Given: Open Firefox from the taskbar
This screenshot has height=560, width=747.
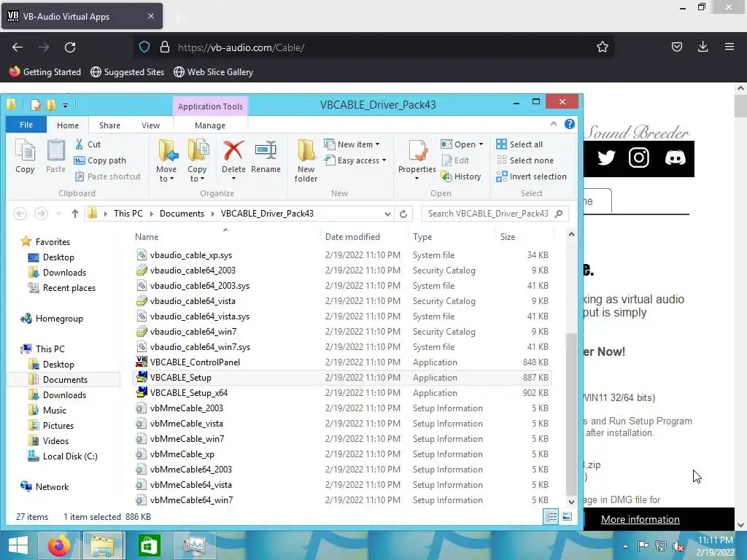Looking at the screenshot, I should [x=59, y=545].
